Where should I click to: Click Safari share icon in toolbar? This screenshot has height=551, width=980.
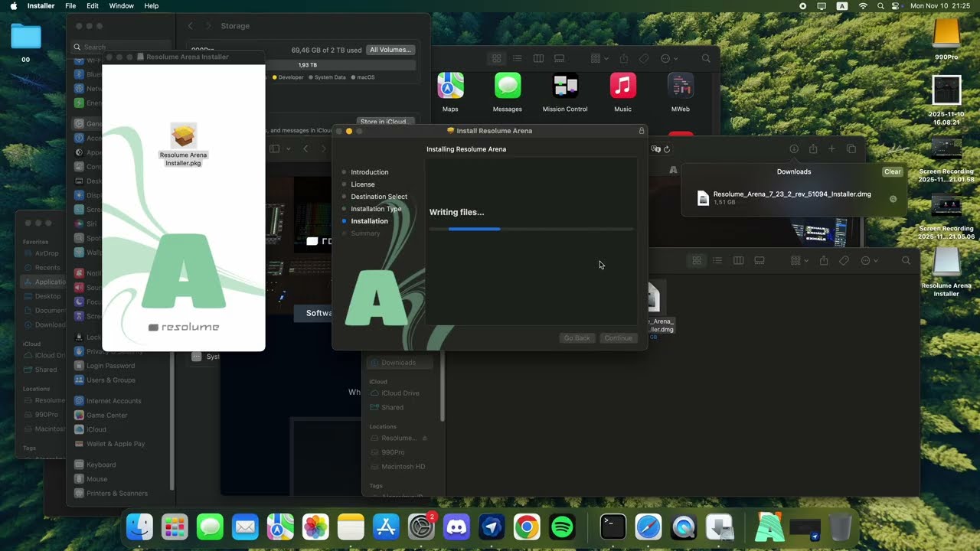coord(813,149)
